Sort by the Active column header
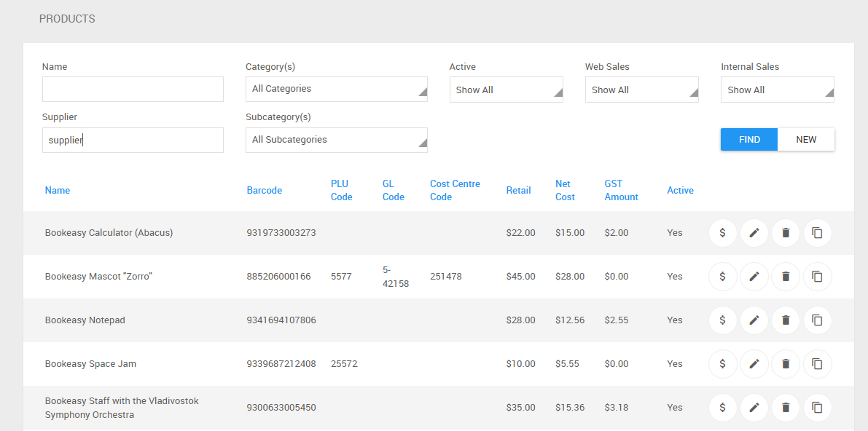The image size is (868, 431). coord(681,190)
